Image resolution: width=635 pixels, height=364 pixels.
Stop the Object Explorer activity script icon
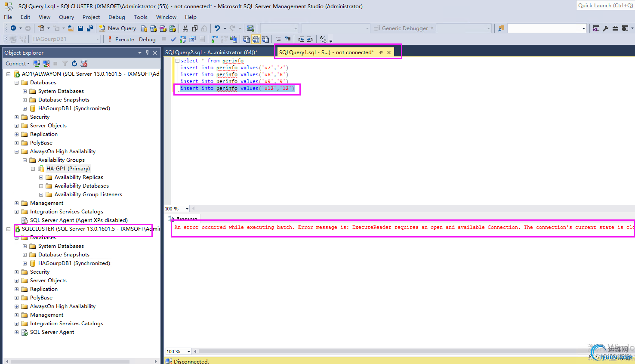coord(84,63)
